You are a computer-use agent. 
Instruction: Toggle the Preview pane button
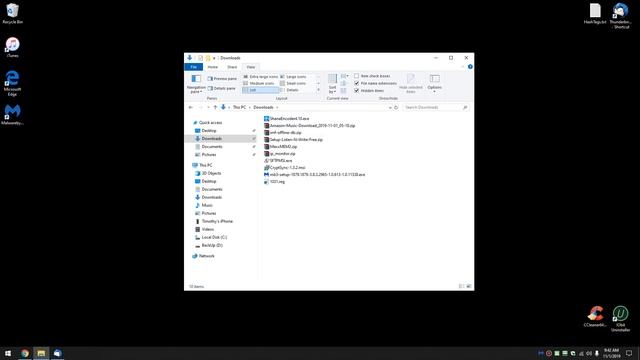coord(222,78)
